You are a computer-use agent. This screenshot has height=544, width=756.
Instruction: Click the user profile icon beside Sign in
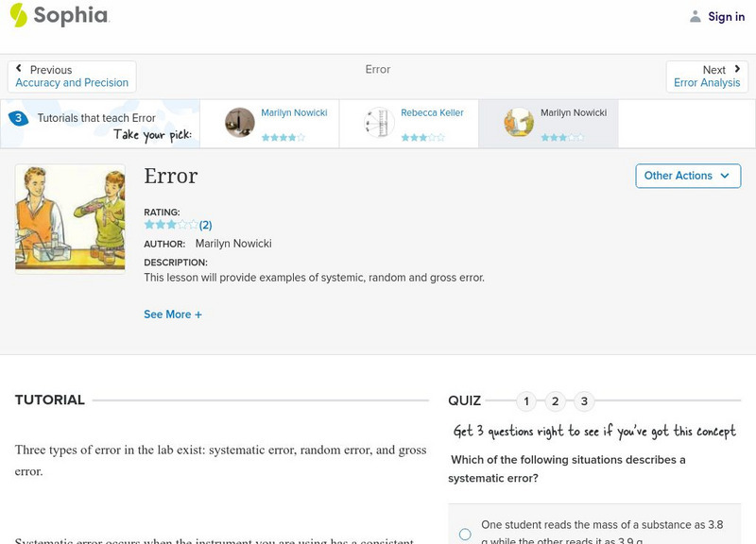[x=695, y=16]
